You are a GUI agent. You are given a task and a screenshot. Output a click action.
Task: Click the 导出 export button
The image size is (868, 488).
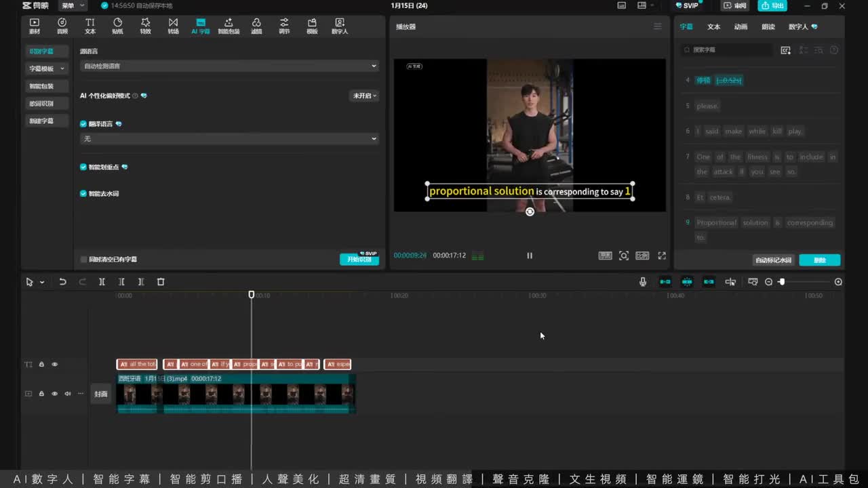(x=772, y=6)
